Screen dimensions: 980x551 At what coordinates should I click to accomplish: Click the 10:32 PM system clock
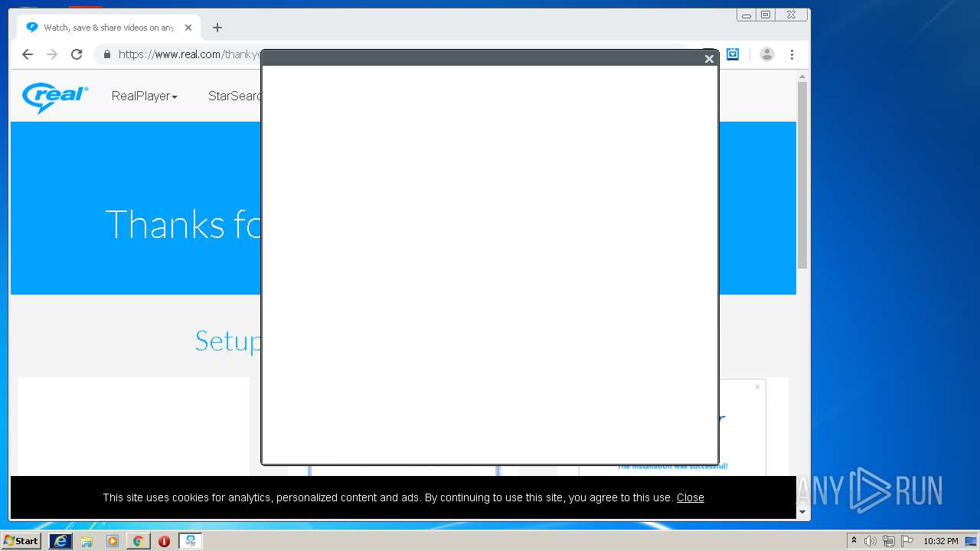(x=940, y=541)
